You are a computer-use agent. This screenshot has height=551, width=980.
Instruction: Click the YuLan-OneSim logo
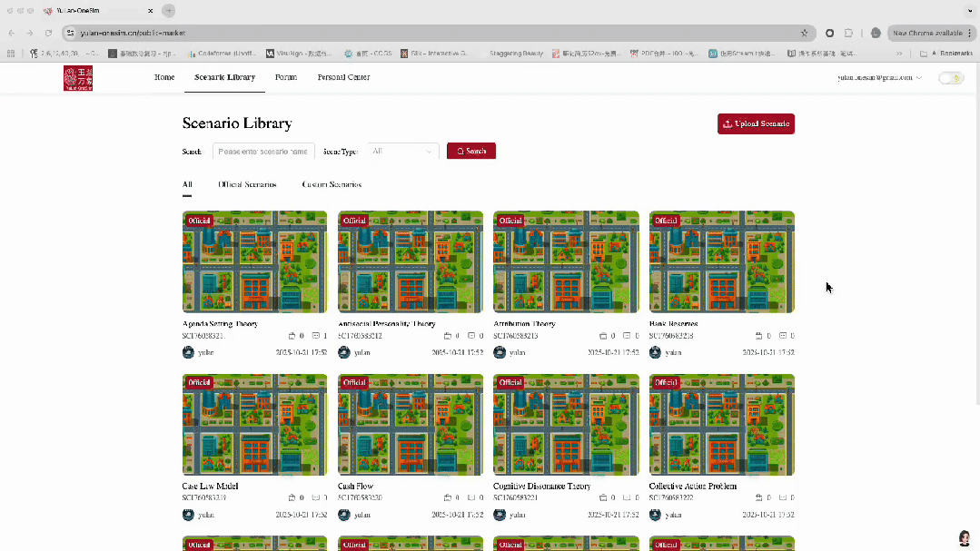click(x=78, y=78)
